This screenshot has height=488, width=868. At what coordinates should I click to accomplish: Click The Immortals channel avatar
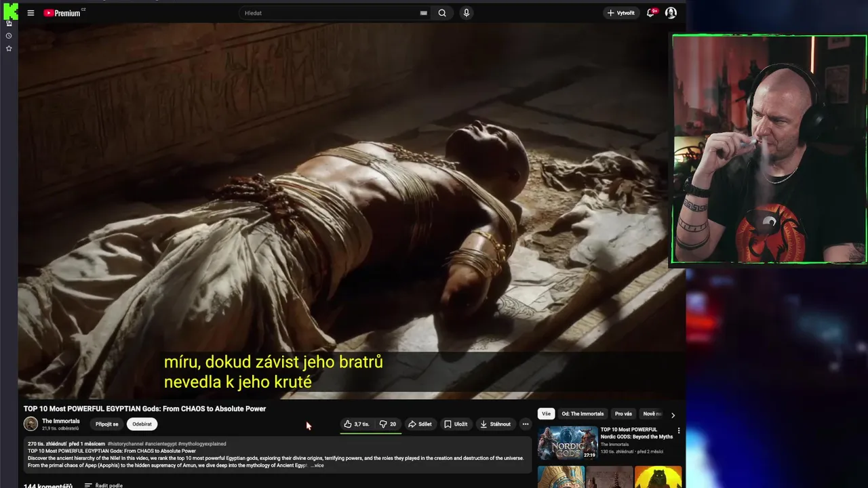31,424
